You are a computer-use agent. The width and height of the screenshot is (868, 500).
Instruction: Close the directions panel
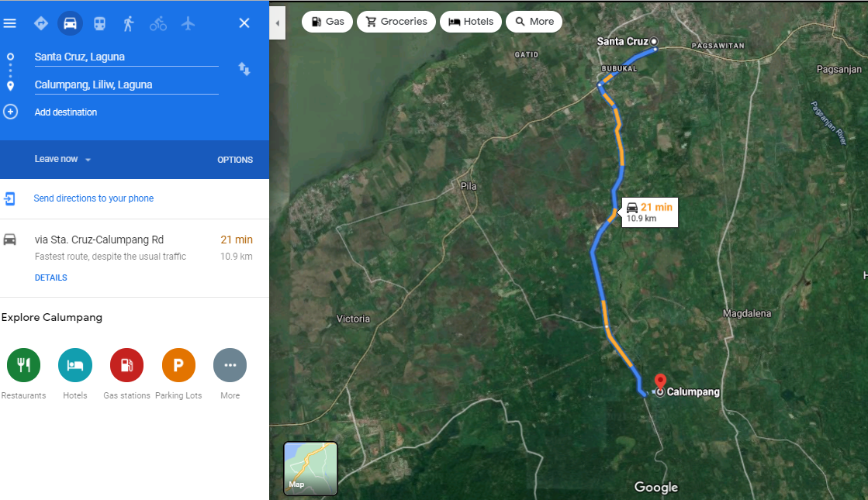[244, 23]
